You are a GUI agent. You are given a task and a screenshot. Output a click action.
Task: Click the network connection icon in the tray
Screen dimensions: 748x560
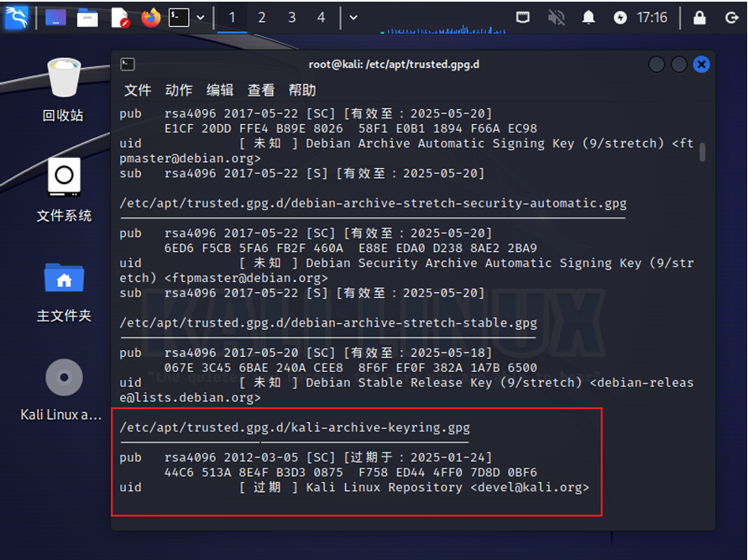point(523,18)
